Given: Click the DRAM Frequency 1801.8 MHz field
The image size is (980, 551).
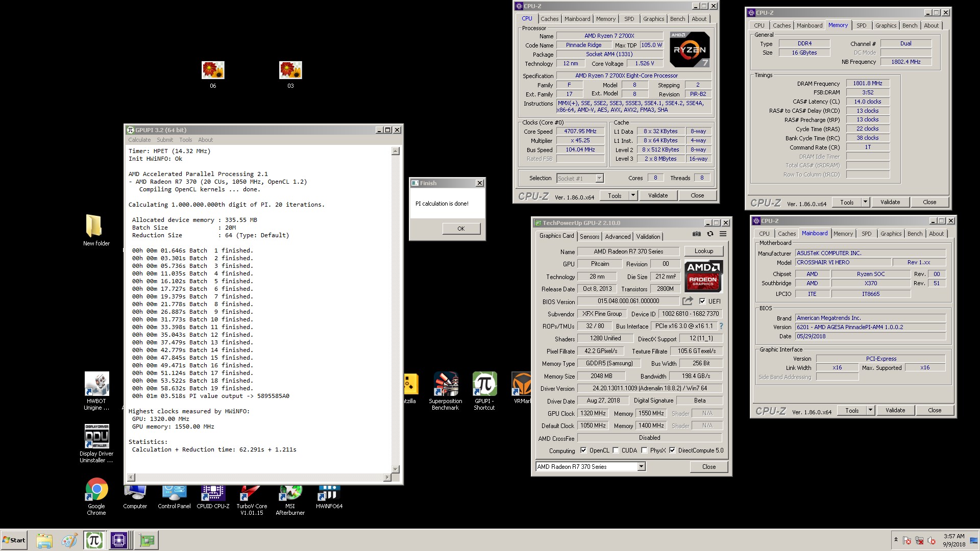Looking at the screenshot, I should pyautogui.click(x=868, y=83).
